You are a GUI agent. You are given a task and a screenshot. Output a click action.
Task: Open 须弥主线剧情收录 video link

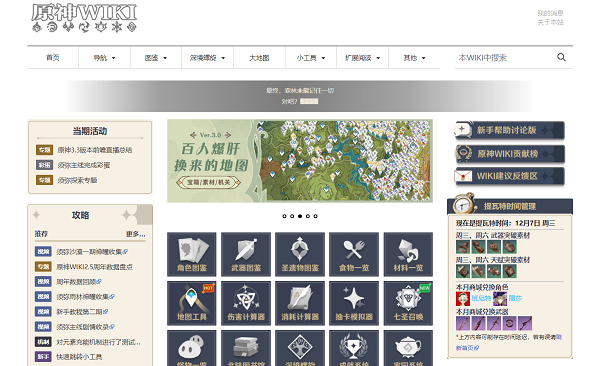pos(85,327)
